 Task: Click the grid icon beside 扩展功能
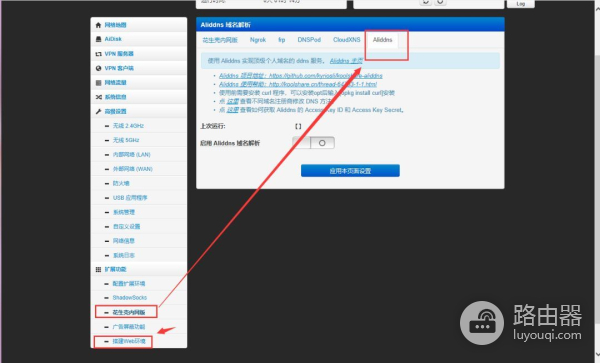pos(98,269)
